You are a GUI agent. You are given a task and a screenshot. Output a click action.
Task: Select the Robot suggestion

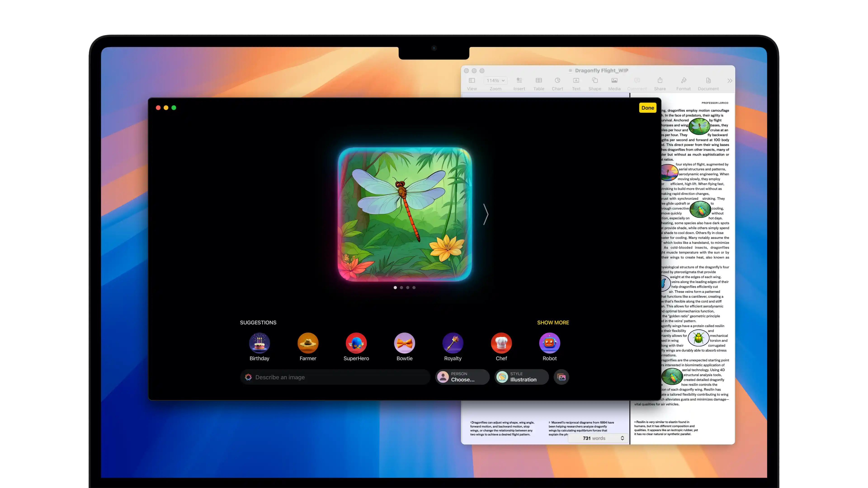point(550,343)
